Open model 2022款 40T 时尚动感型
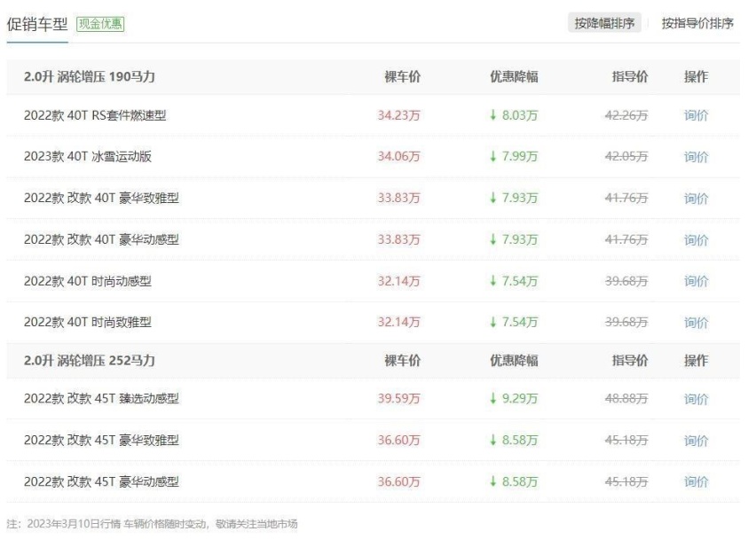Screen dimensions: 756x539 (x=88, y=281)
